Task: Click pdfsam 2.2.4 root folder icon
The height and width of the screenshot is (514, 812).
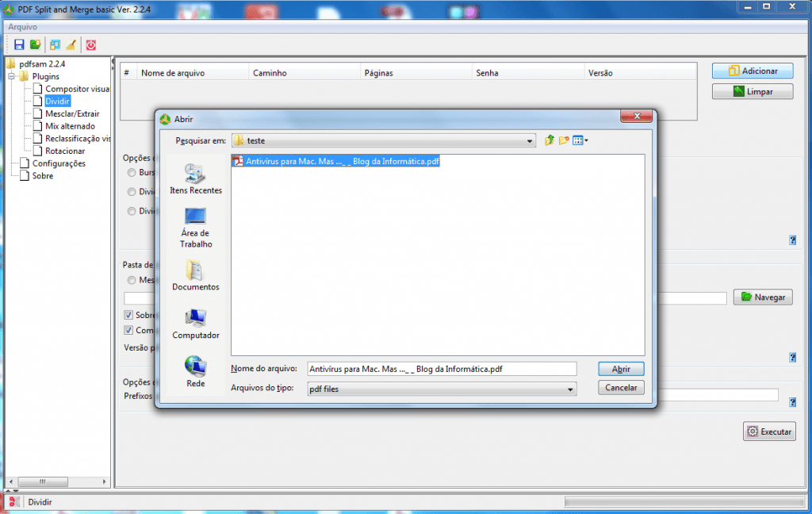Action: [11, 63]
